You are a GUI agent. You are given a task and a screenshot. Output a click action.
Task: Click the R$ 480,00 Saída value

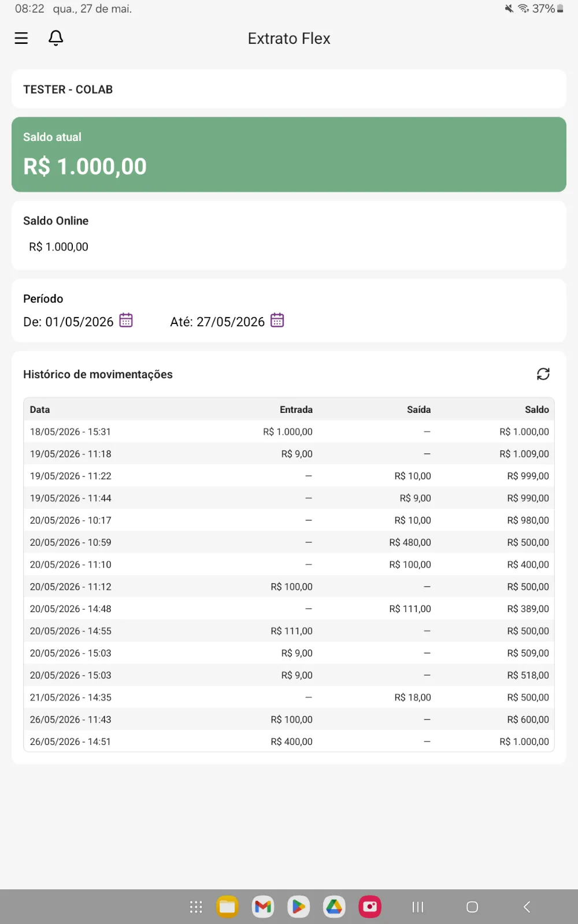point(410,542)
